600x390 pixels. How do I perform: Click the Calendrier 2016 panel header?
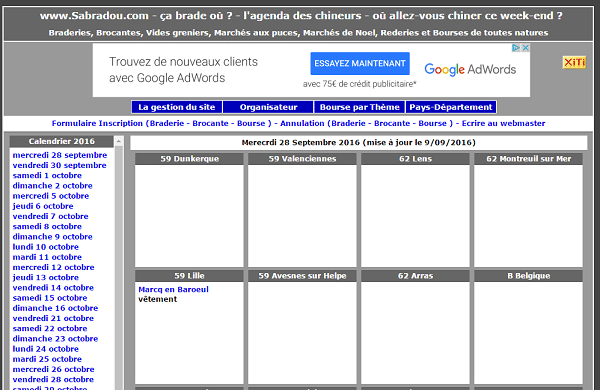click(62, 141)
